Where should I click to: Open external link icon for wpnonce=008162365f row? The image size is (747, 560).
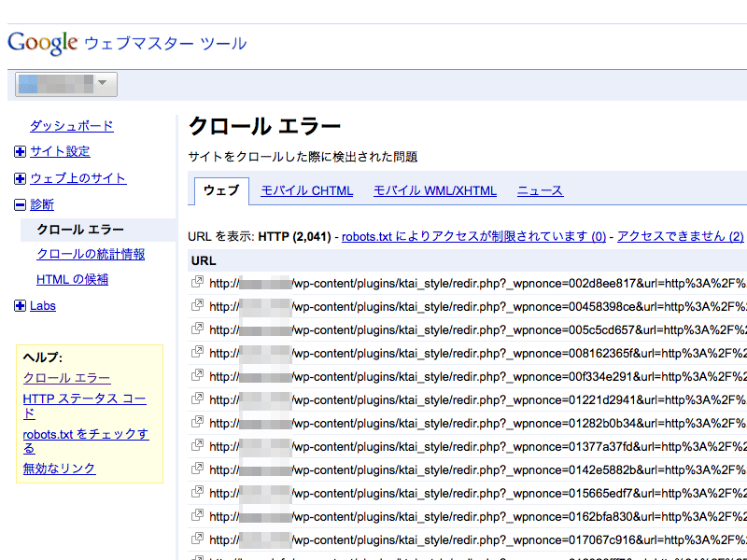pyautogui.click(x=197, y=352)
